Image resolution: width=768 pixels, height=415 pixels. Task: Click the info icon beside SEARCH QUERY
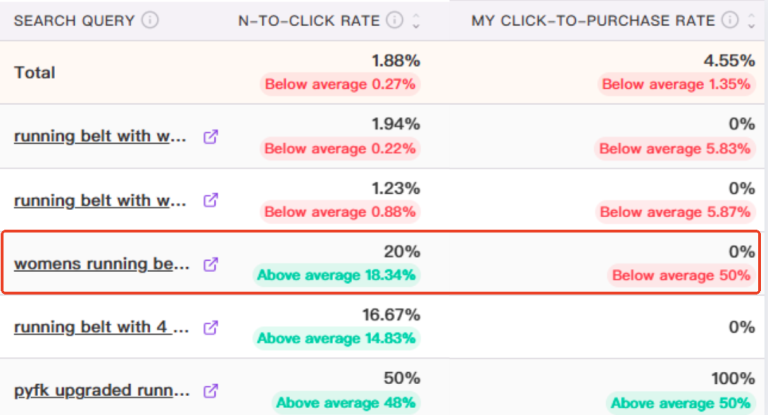point(150,20)
